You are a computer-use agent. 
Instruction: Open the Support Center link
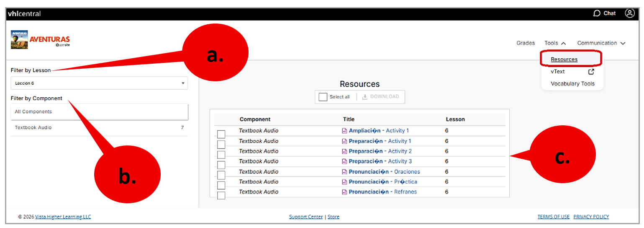pyautogui.click(x=306, y=217)
